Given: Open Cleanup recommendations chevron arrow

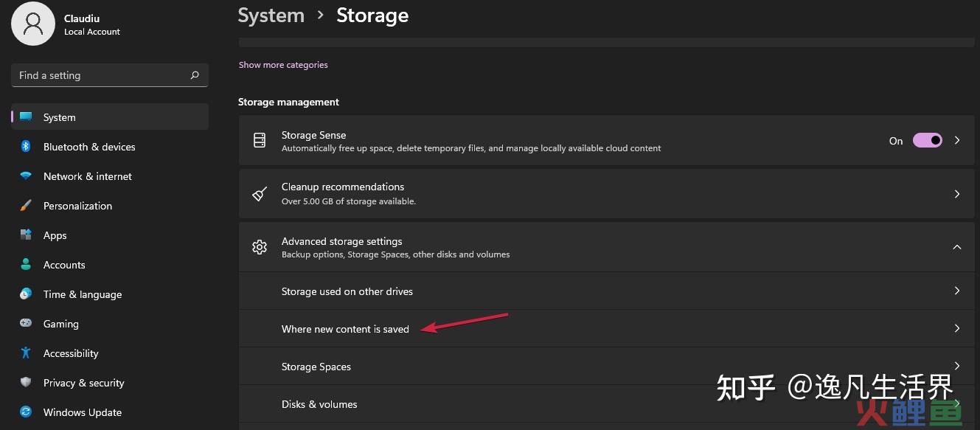Looking at the screenshot, I should click(x=957, y=194).
